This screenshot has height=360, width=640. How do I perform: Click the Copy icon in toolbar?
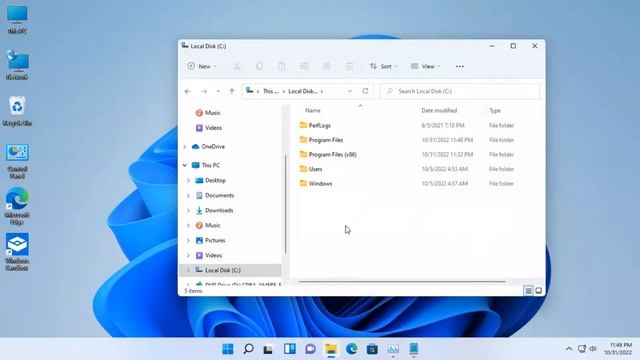259,66
